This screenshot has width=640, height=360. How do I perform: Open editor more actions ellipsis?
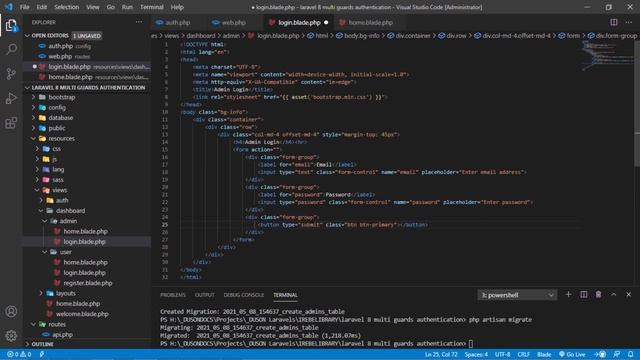(x=629, y=22)
